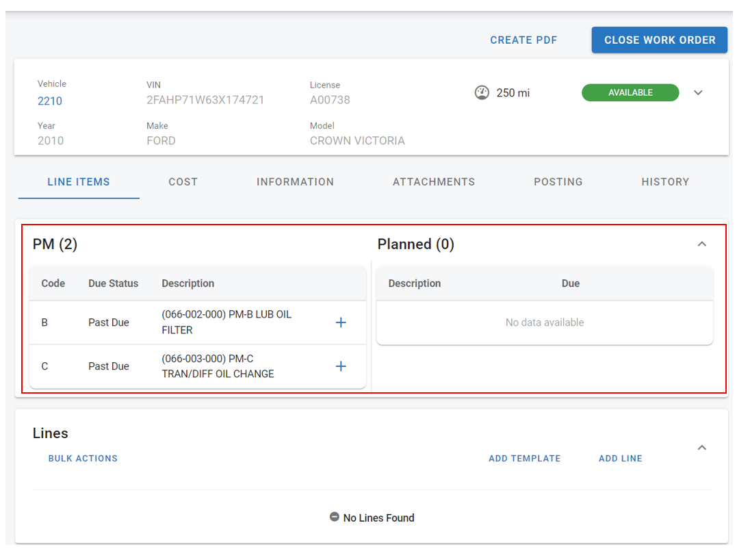
Task: Go to the Attachments tab
Action: pos(434,182)
